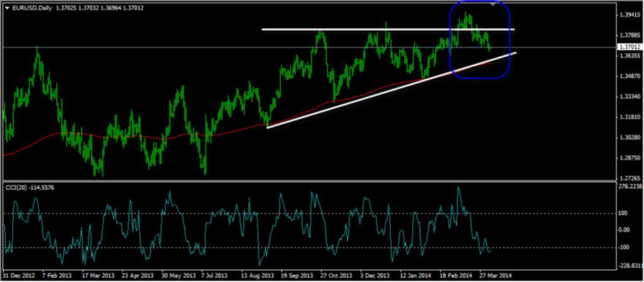Click the 1.36355 price axis label
This screenshot has width=644, height=282.
point(629,56)
